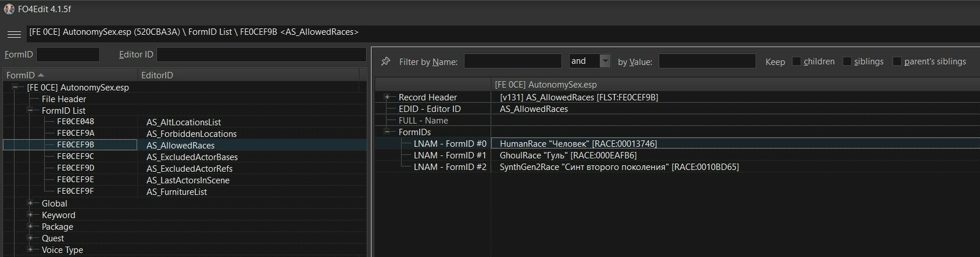The width and height of the screenshot is (980, 257).
Task: Select FE0CE048 AS_AltLocationsList record
Action: click(185, 122)
